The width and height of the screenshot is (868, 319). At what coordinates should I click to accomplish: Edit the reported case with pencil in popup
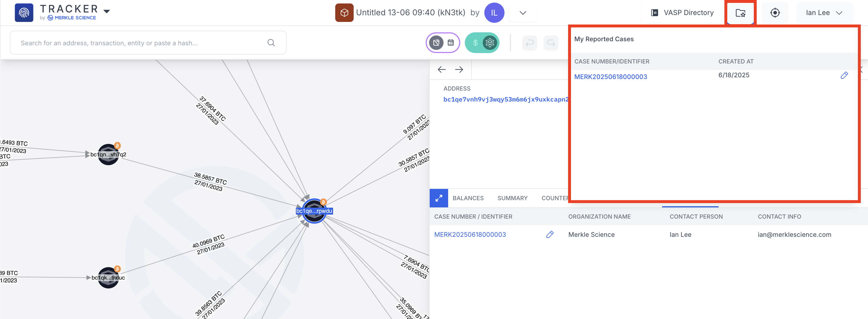pyautogui.click(x=844, y=76)
